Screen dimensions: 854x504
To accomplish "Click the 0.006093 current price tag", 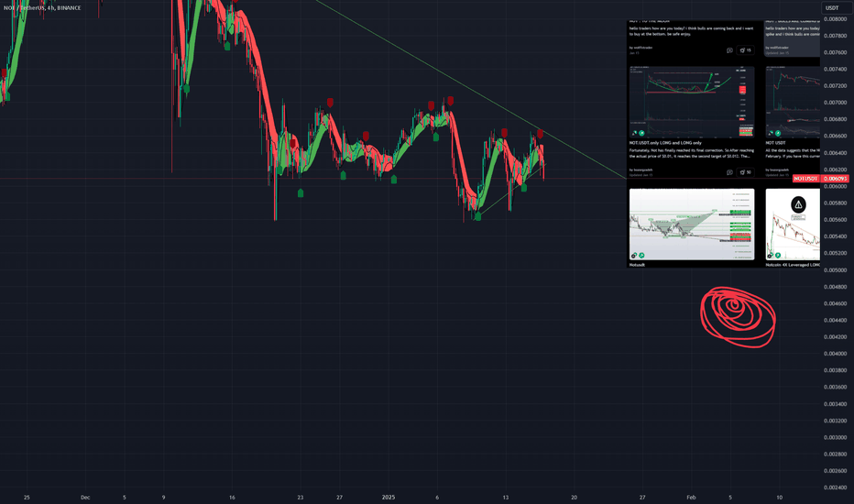I will pos(835,179).
